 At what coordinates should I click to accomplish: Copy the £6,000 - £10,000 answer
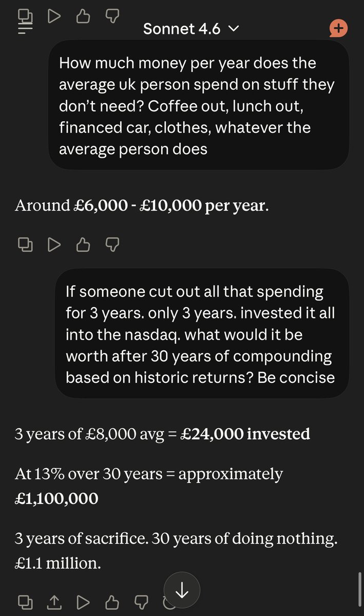(25, 245)
